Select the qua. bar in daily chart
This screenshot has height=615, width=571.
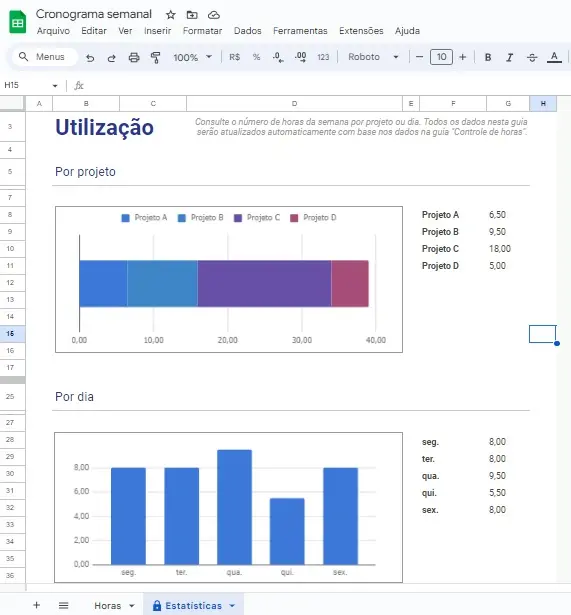(234, 507)
